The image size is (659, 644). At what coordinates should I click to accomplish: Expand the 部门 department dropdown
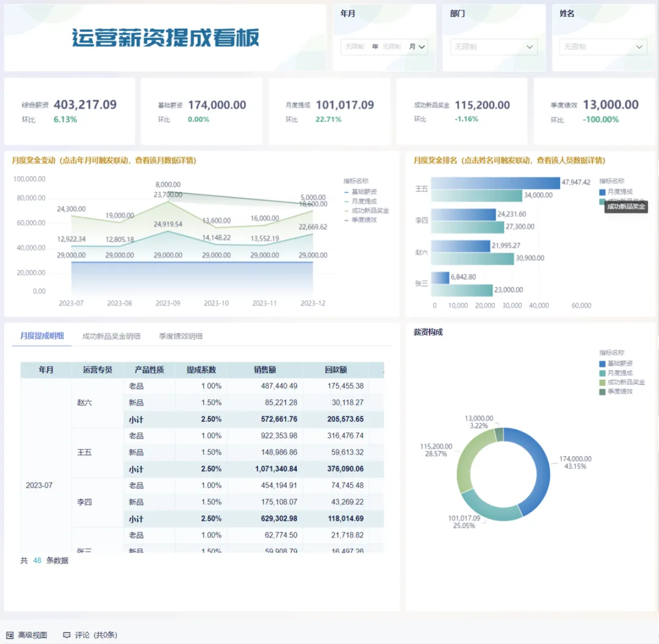tap(494, 46)
